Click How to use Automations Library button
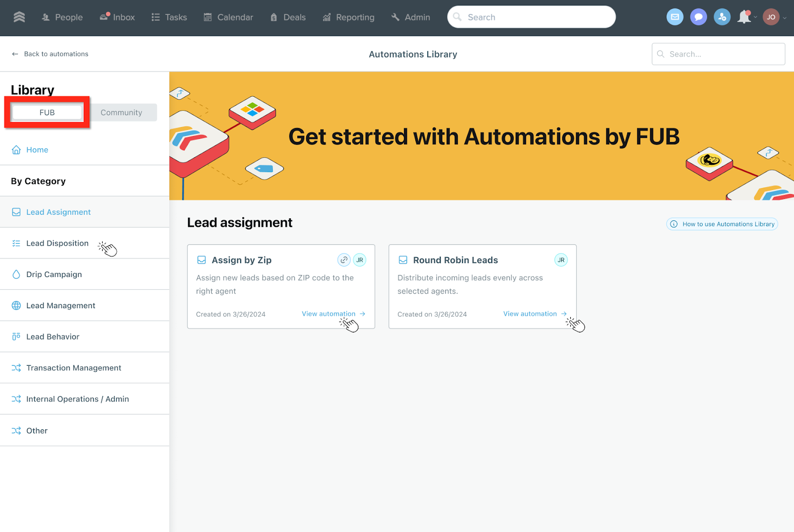794x532 pixels. 722,224
